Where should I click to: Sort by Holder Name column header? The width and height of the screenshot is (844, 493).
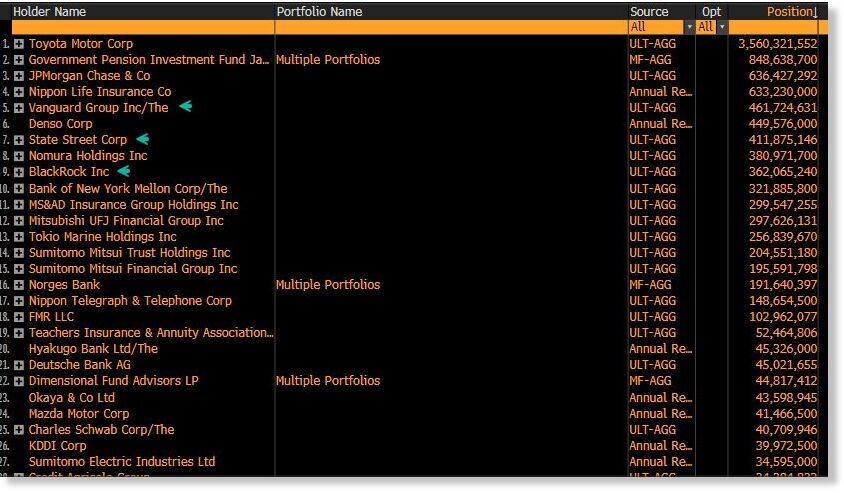pyautogui.click(x=50, y=12)
